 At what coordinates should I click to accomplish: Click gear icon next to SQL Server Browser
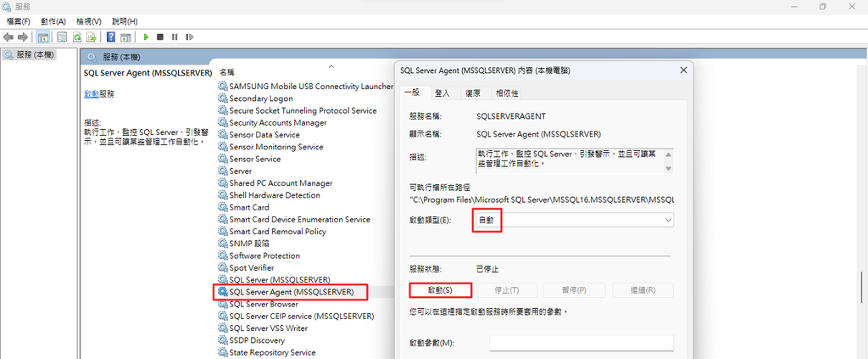point(223,304)
